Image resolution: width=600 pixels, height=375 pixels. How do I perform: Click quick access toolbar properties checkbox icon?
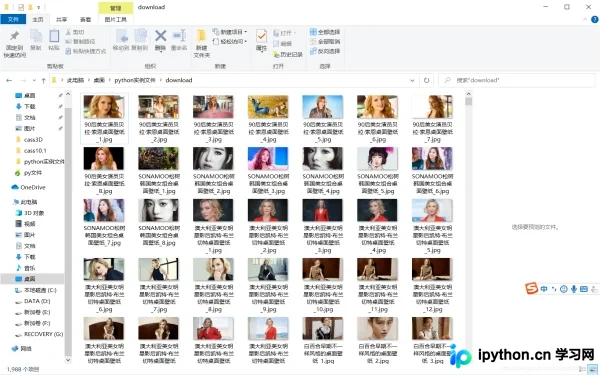click(21, 7)
